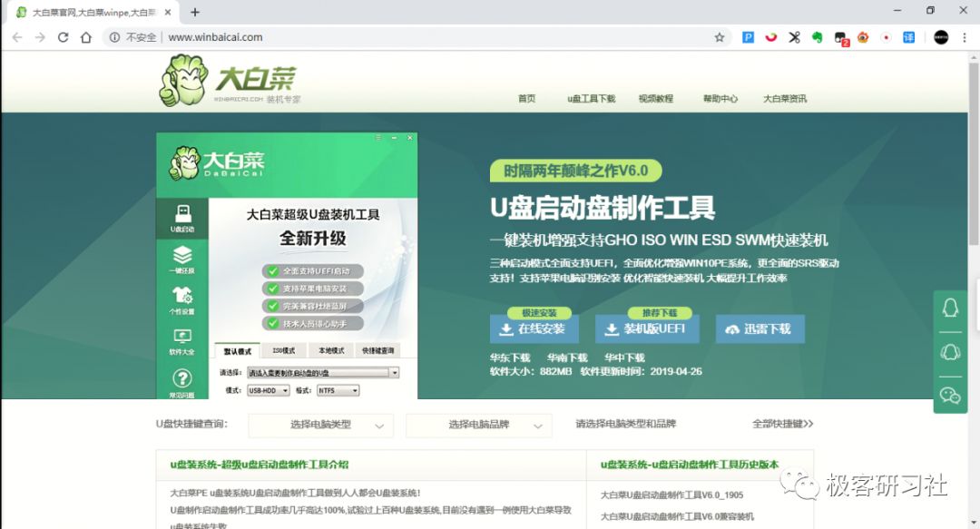
Task: Open 帮助中心 navigation item
Action: tap(720, 98)
